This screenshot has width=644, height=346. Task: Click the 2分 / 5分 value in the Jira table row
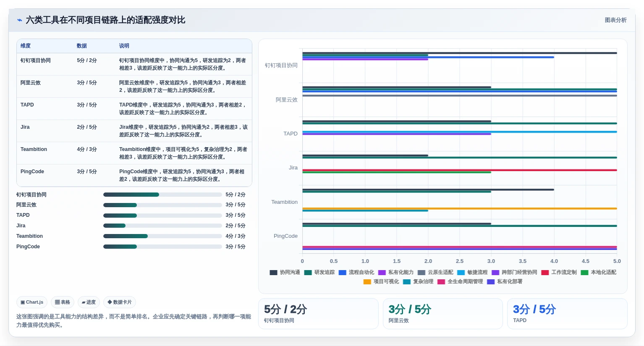tap(87, 127)
